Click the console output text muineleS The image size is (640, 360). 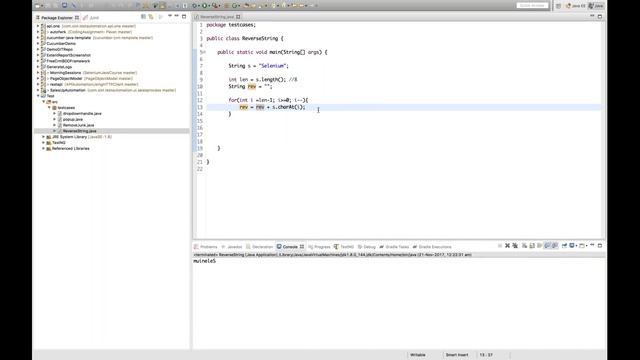204,261
